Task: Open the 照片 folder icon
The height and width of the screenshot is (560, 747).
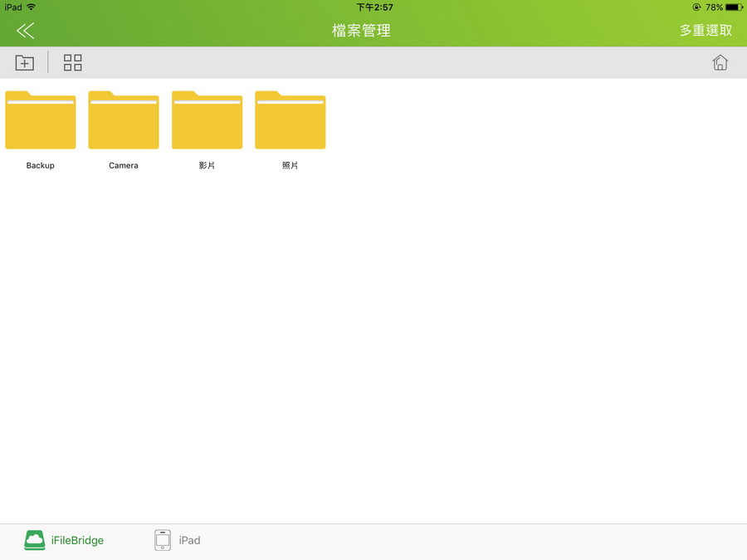Action: click(x=290, y=120)
